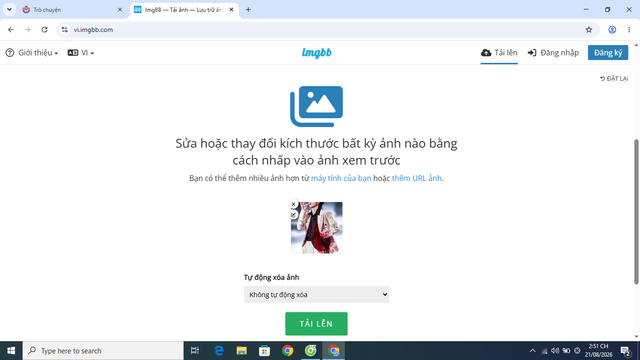
Task: Go to the imgbb logo homepage
Action: 317,53
